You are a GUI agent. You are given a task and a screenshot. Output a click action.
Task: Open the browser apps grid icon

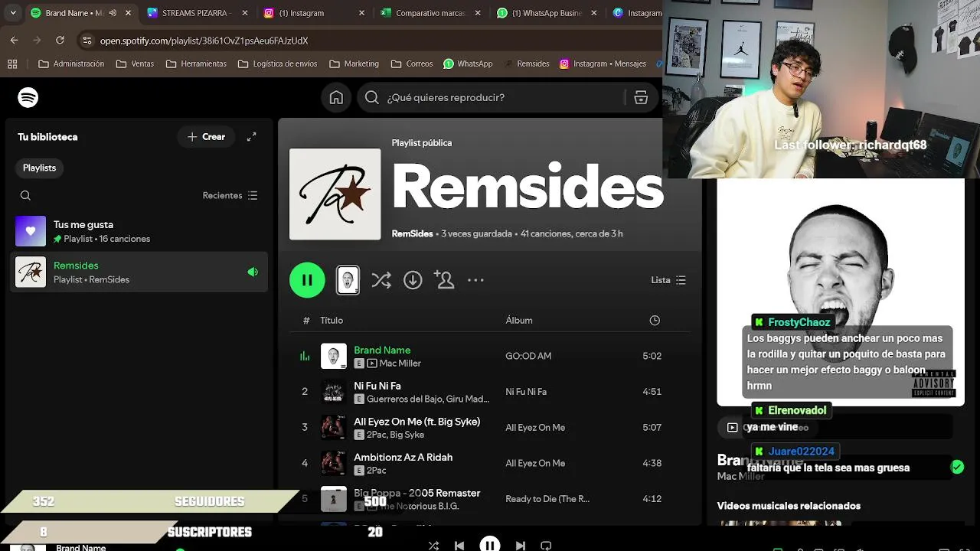point(12,64)
